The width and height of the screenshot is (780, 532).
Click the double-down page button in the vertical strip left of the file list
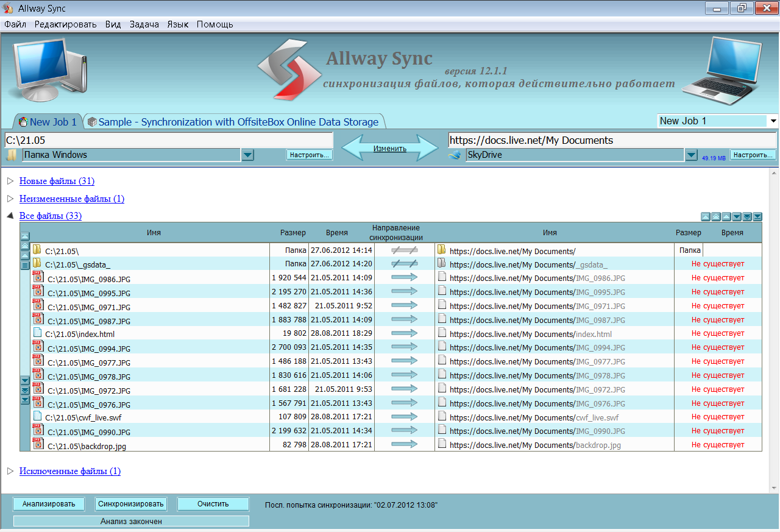(25, 390)
